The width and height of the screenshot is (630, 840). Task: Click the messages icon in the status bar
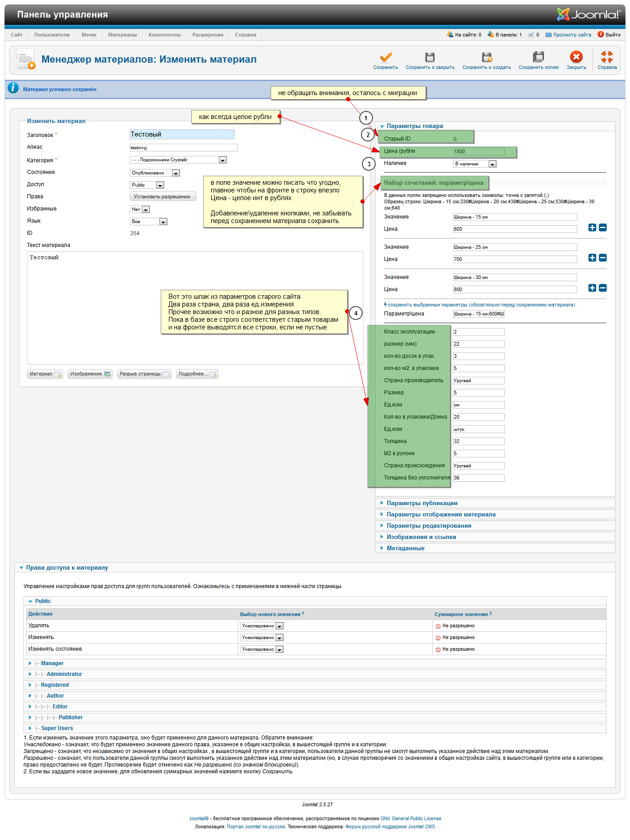[x=531, y=34]
